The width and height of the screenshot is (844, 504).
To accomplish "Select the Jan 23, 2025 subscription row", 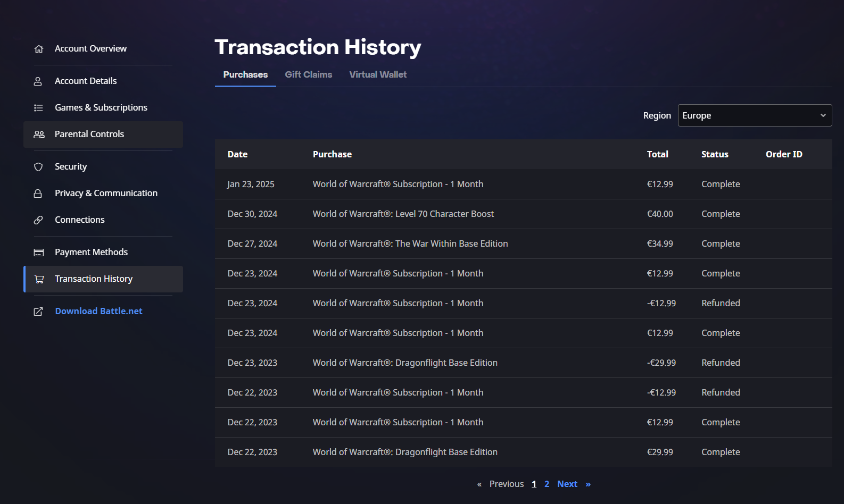I will click(398, 184).
